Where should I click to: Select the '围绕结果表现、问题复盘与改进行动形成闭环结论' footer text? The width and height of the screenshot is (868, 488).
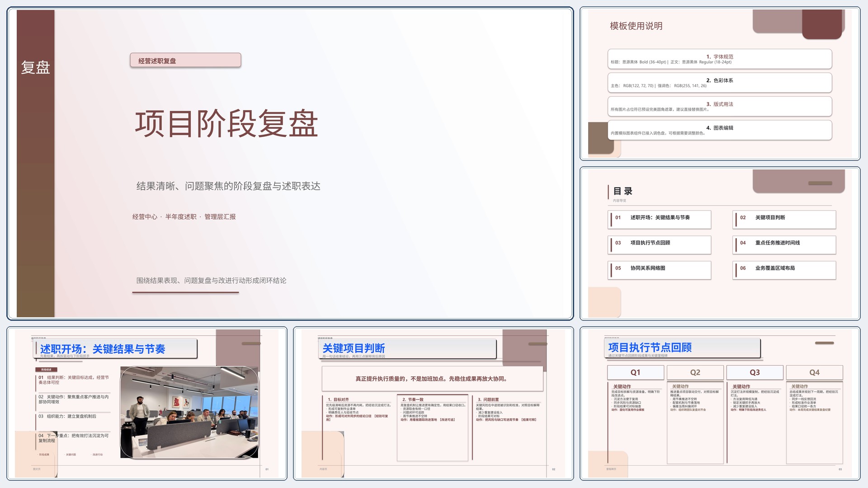(211, 281)
